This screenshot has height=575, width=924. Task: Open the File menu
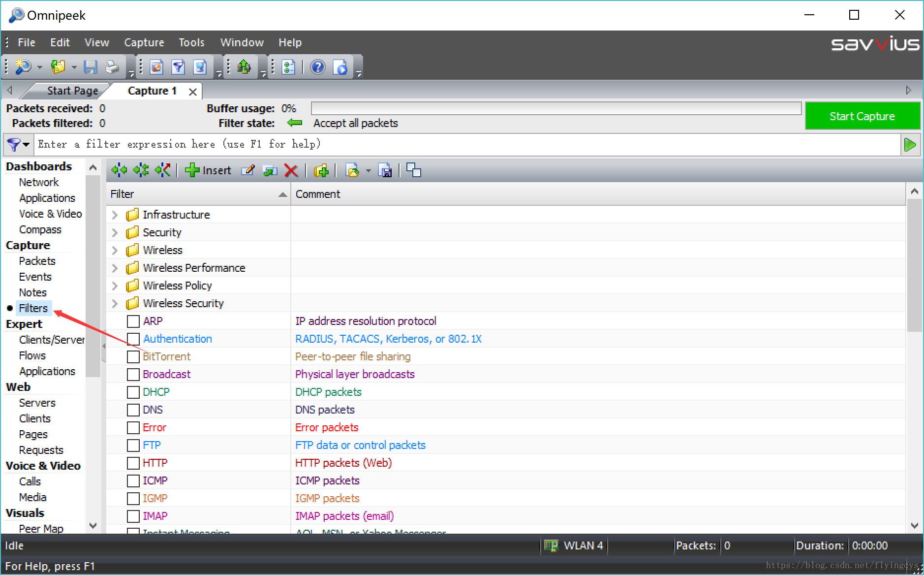point(27,42)
